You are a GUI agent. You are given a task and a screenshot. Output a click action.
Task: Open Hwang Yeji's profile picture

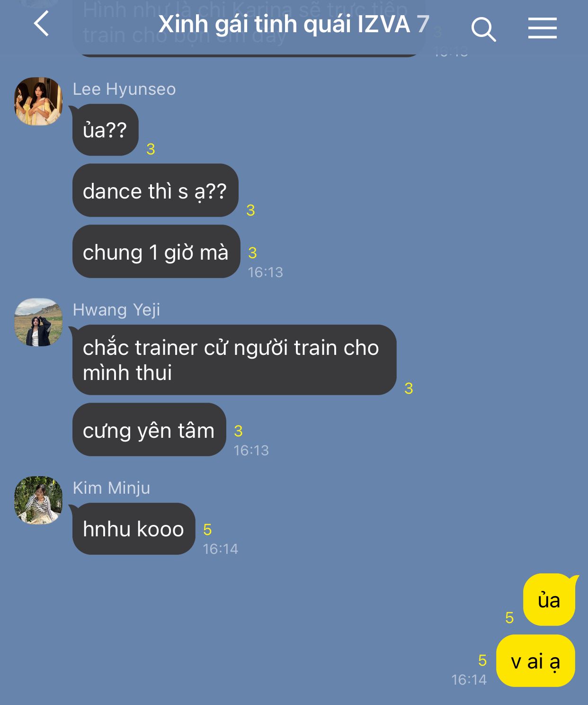point(38,322)
